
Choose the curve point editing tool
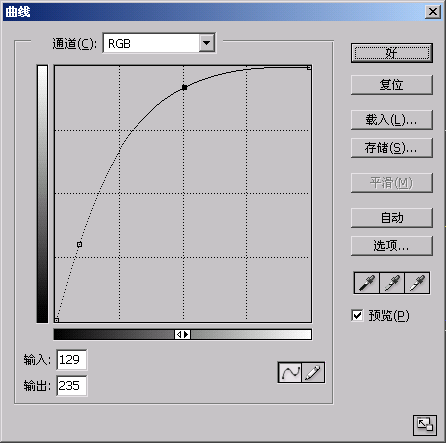pos(290,372)
